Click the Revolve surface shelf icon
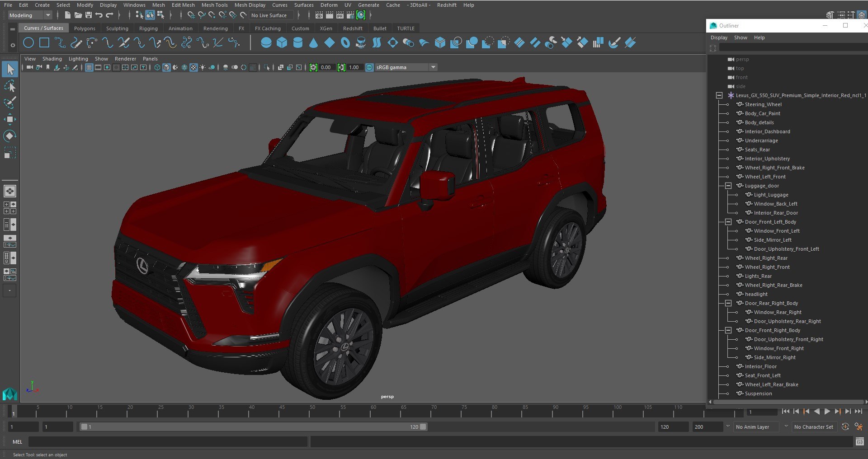The height and width of the screenshot is (459, 868). pyautogui.click(x=361, y=43)
